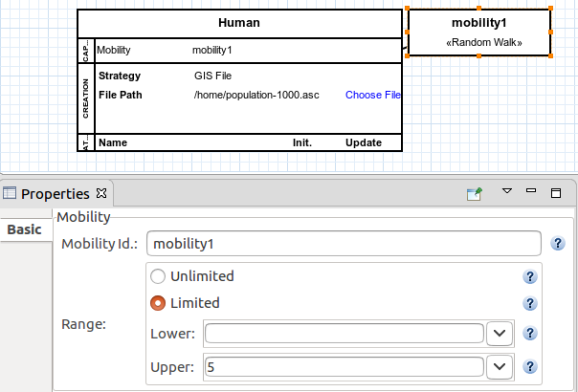Screen dimensions: 578x392
Task: Select the Properties view tab
Action: [55, 194]
